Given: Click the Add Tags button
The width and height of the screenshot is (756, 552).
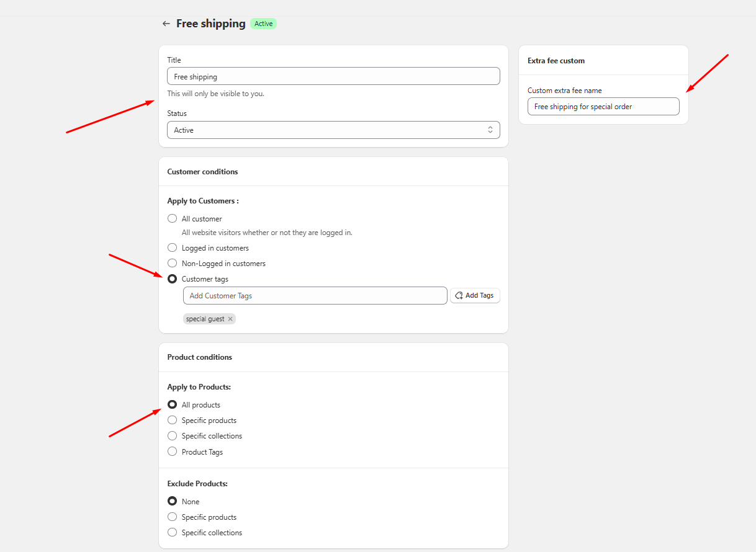Looking at the screenshot, I should pos(475,296).
